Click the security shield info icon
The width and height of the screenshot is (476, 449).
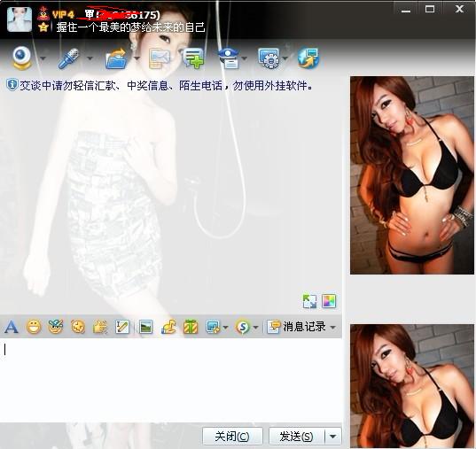(x=12, y=85)
